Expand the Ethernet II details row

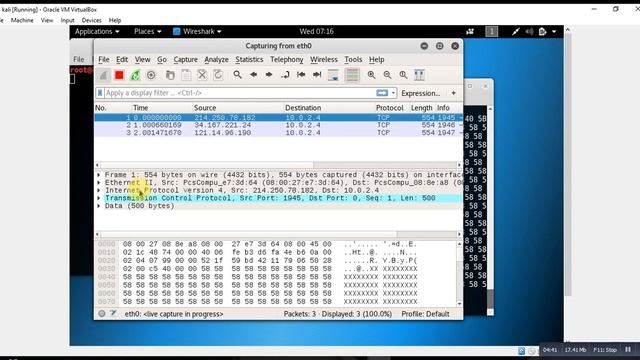[99, 182]
